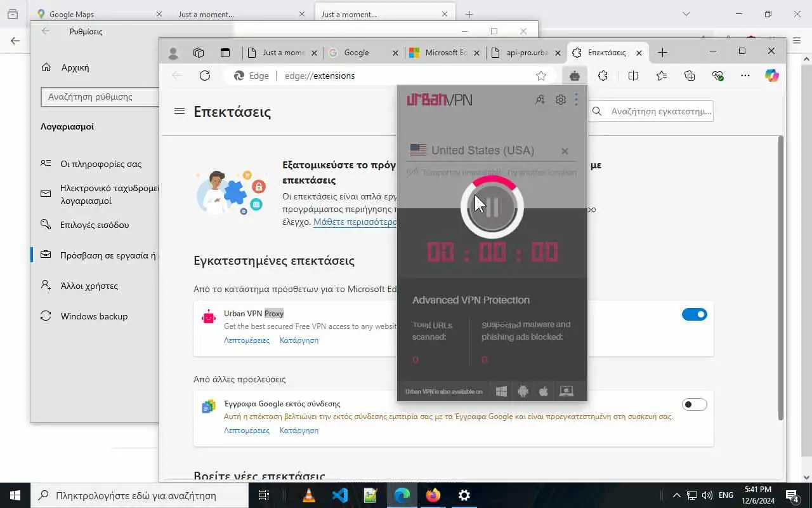Image resolution: width=812 pixels, height=508 pixels.
Task: Click the Android platform icon in Urban VPN
Action: tap(523, 391)
